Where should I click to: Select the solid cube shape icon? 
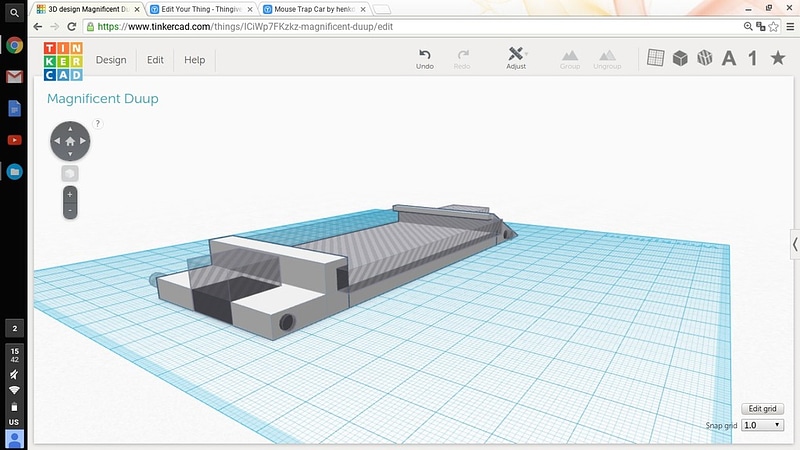[680, 58]
